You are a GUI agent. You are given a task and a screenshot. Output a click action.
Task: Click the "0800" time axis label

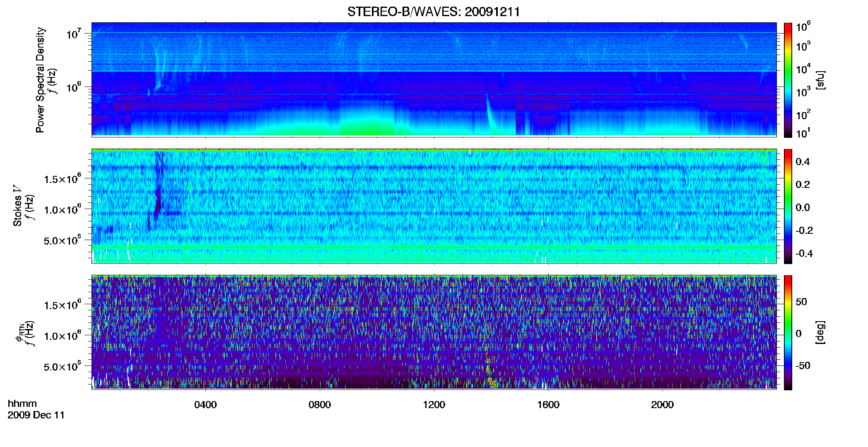[x=320, y=405]
